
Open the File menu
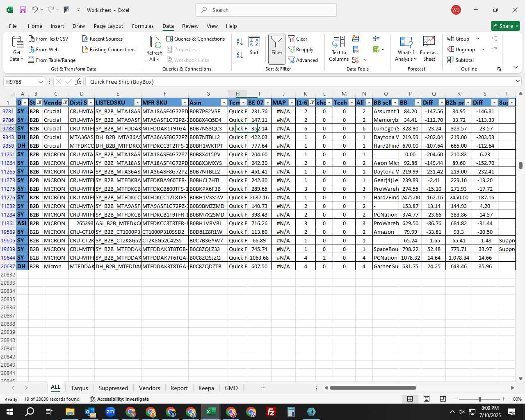tap(13, 26)
